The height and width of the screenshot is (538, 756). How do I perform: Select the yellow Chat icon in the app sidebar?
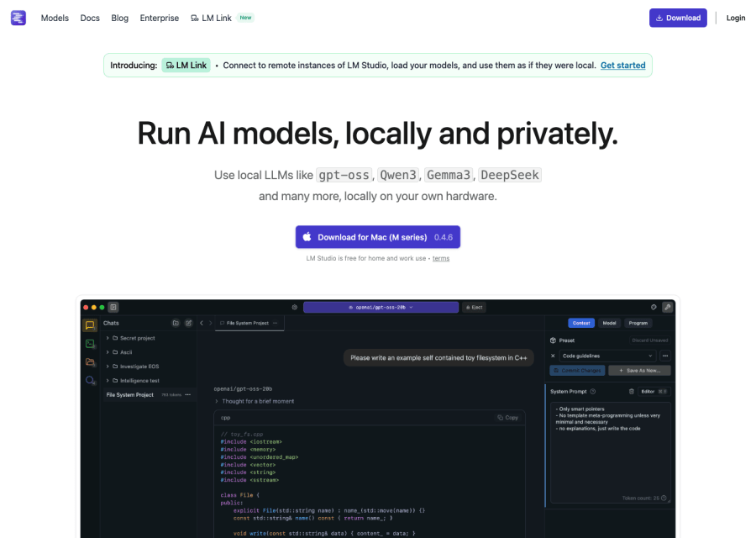tap(90, 325)
